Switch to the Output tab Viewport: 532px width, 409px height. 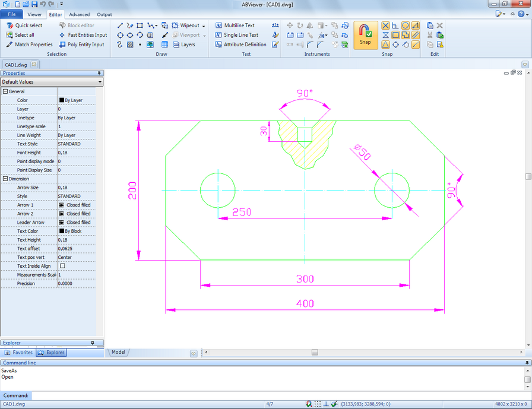[x=104, y=15]
